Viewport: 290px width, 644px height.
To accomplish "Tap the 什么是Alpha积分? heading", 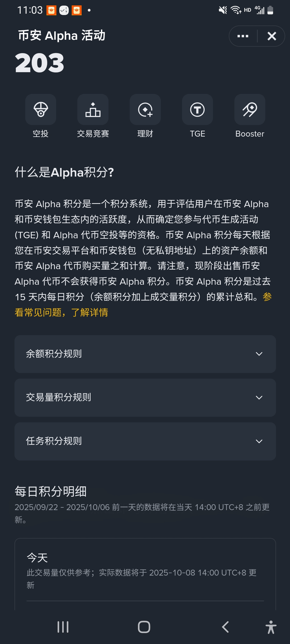I will point(64,172).
